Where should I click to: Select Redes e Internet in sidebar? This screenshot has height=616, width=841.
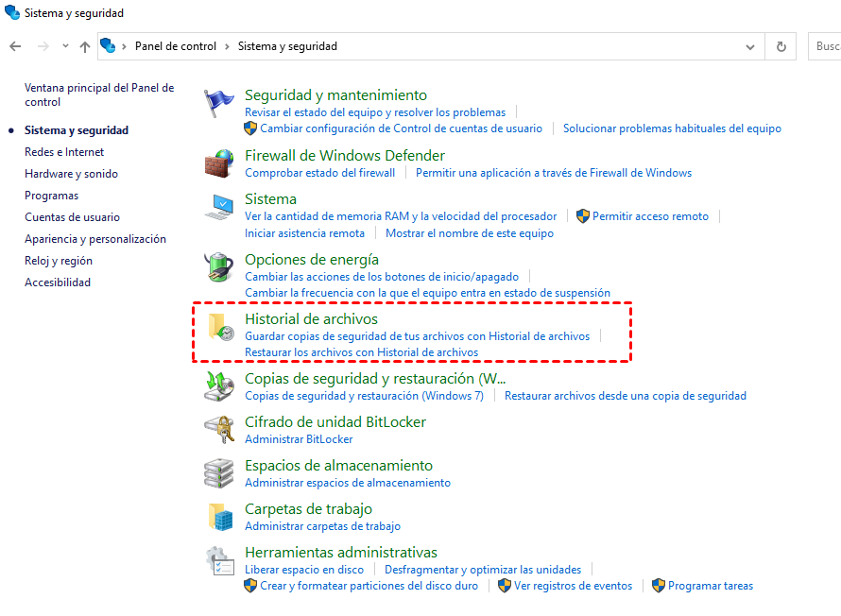[64, 152]
